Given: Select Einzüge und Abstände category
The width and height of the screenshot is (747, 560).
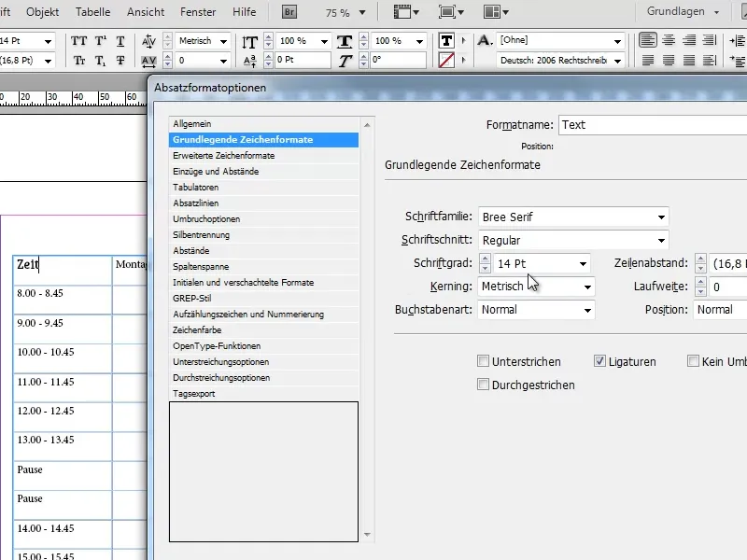Looking at the screenshot, I should point(263,172).
